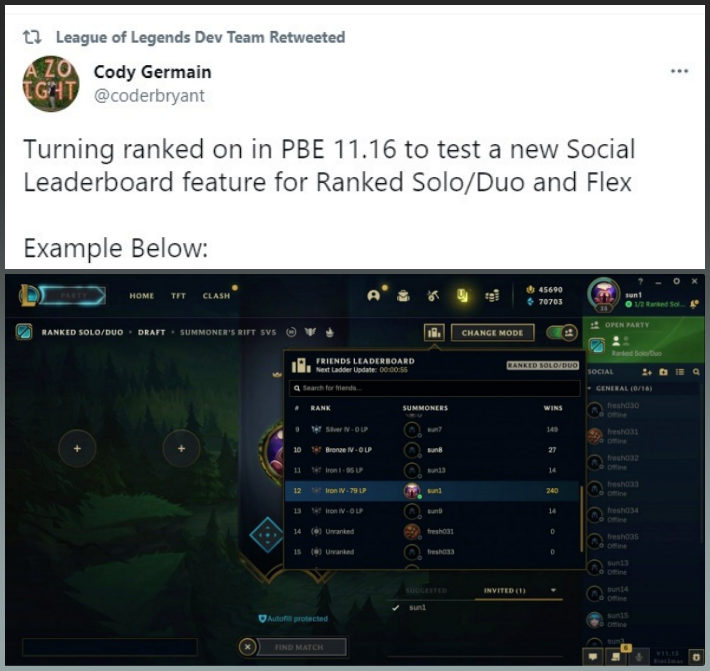The height and width of the screenshot is (671, 710).
Task: Cancel queue with the X button
Action: point(247,647)
